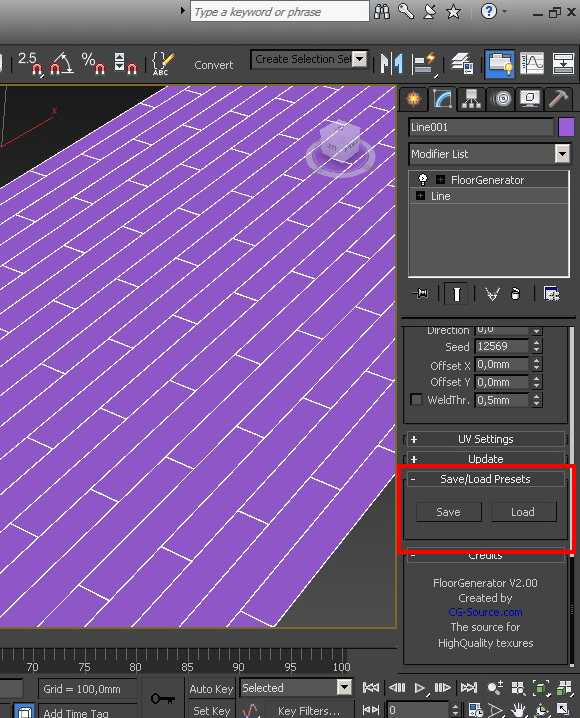Go to Start of animation
This screenshot has width=580, height=718.
(371, 687)
